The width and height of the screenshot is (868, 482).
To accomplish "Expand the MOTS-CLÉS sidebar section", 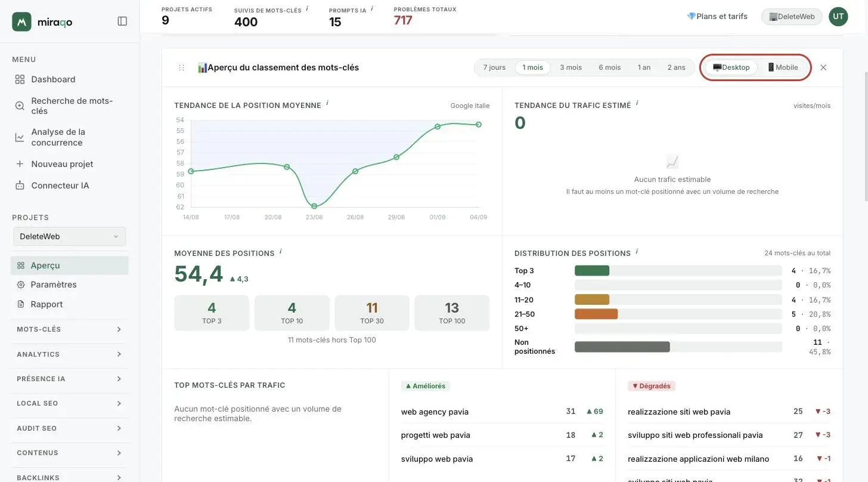I will [x=70, y=329].
